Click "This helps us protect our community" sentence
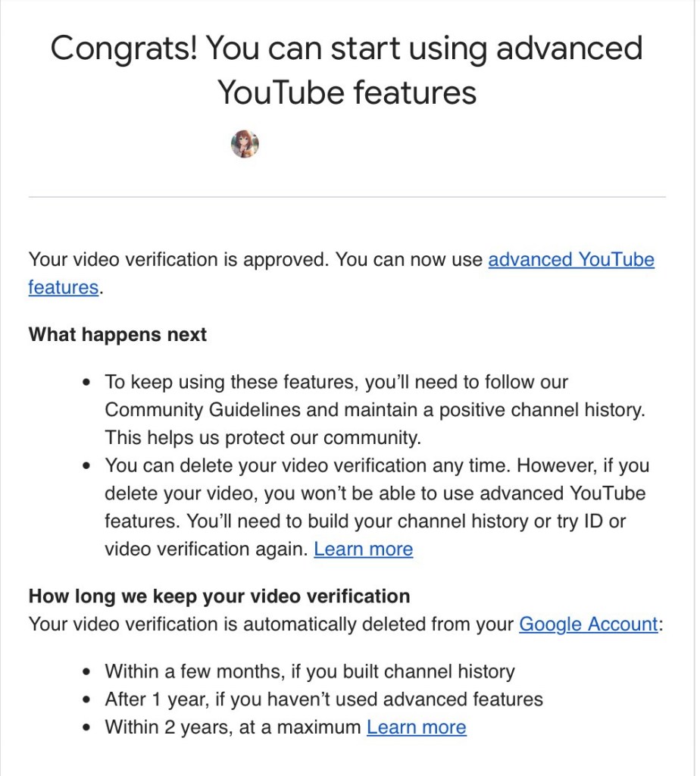 262,438
